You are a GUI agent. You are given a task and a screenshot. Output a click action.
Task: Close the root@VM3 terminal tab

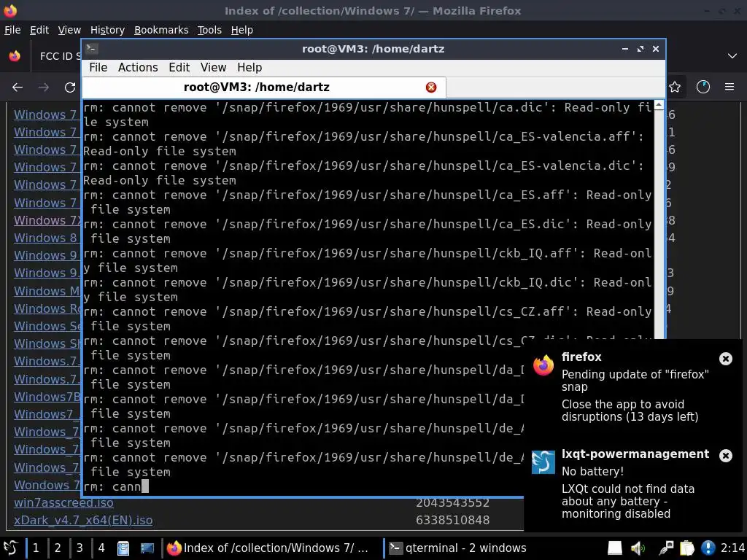click(x=431, y=87)
